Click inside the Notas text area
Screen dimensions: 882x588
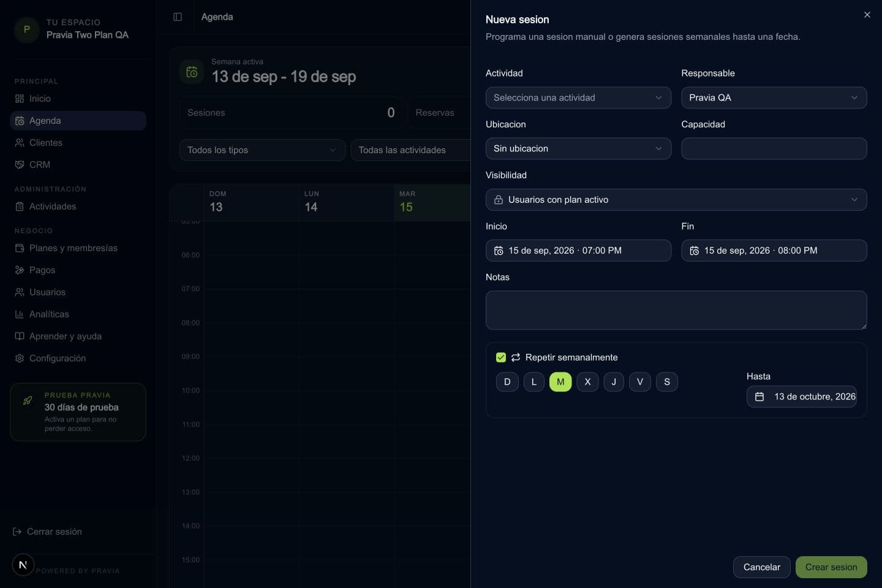676,311
